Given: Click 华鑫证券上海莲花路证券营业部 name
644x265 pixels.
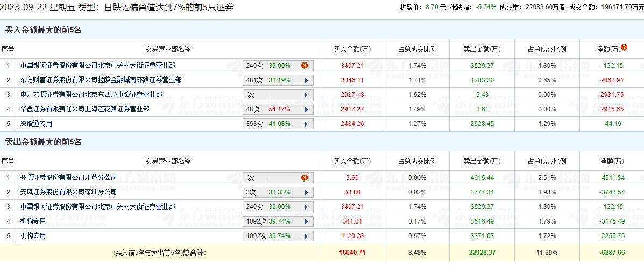Looking at the screenshot, I should click(x=85, y=109).
